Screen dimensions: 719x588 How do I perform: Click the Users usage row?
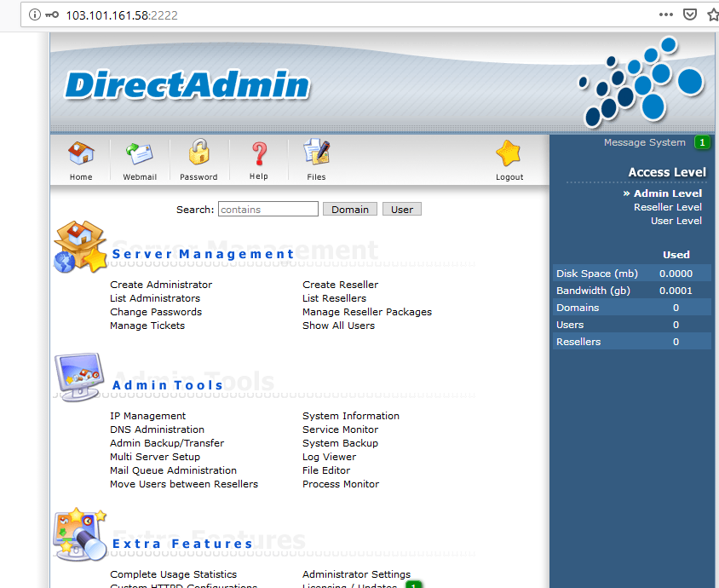point(632,325)
